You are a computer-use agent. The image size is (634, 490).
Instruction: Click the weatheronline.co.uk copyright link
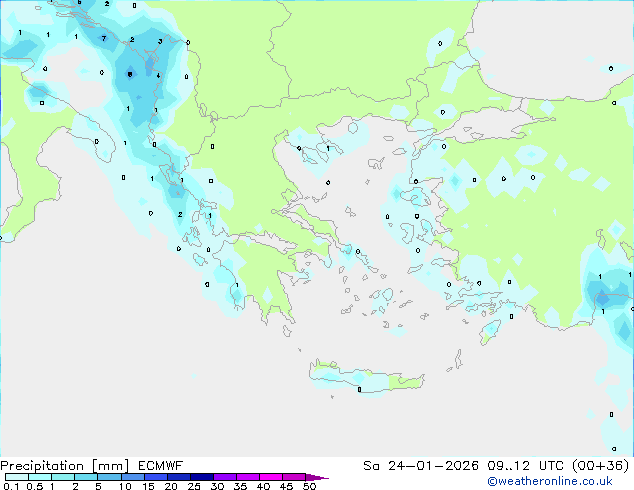pos(550,481)
